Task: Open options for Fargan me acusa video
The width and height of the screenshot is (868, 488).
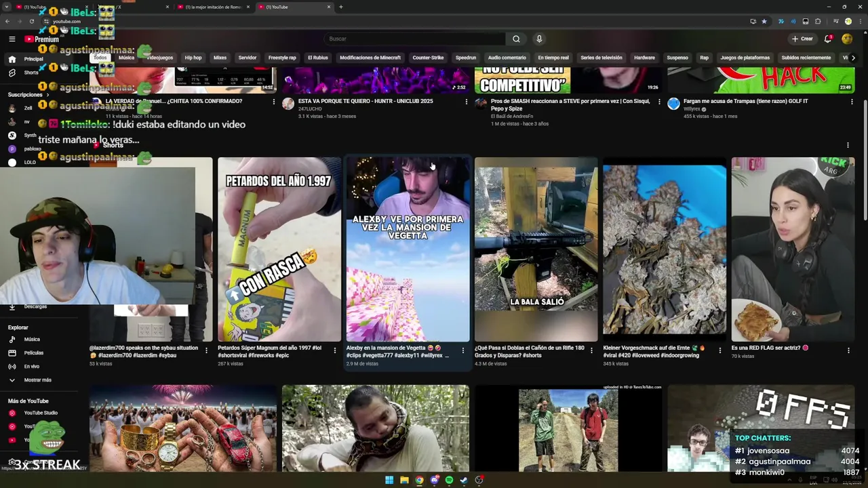Action: coord(852,102)
